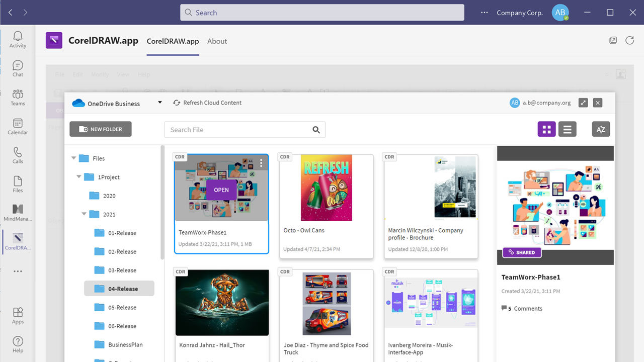This screenshot has width=644, height=362.
Task: Click OPEN on TeamWorx-Phase1 thumbnail
Action: [x=221, y=190]
